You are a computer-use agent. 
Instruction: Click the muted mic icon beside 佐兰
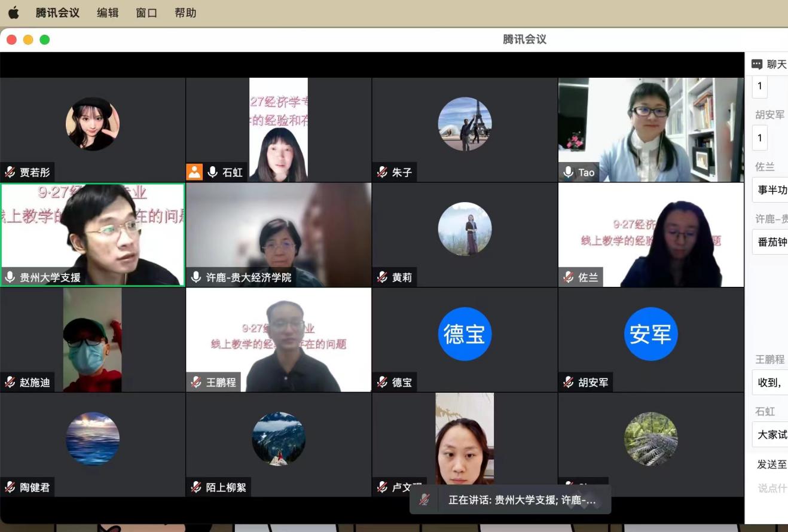(569, 277)
